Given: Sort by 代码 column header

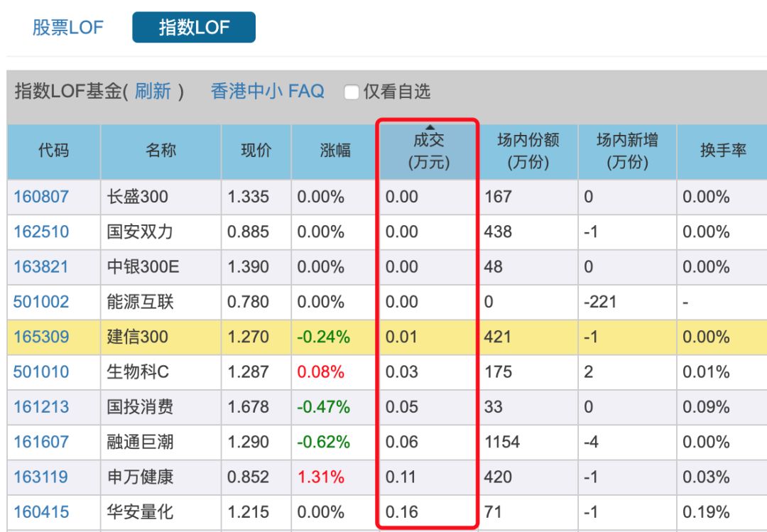Looking at the screenshot, I should (54, 151).
